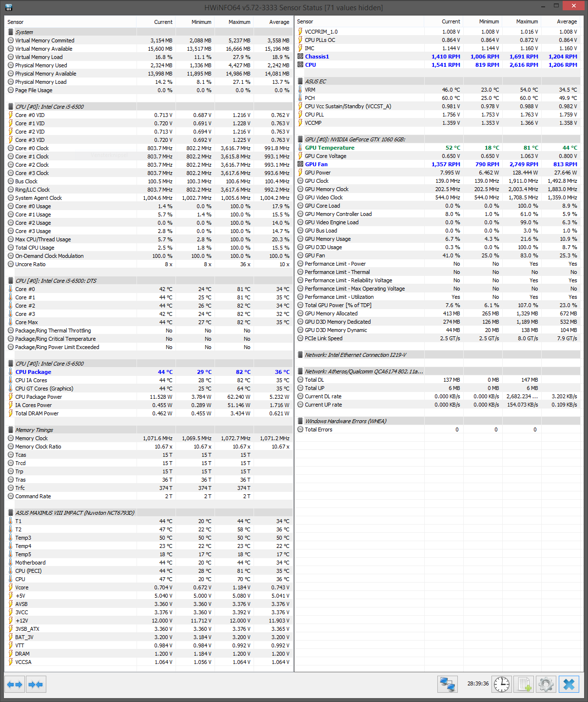Open sensor settings gear icon
The height and width of the screenshot is (702, 588).
point(546,684)
